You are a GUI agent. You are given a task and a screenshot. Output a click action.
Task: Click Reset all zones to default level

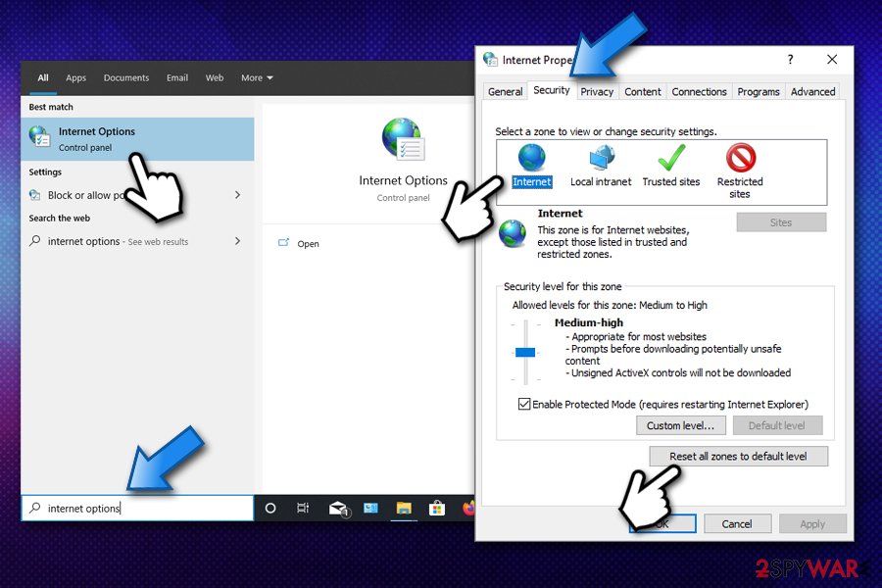pos(738,457)
